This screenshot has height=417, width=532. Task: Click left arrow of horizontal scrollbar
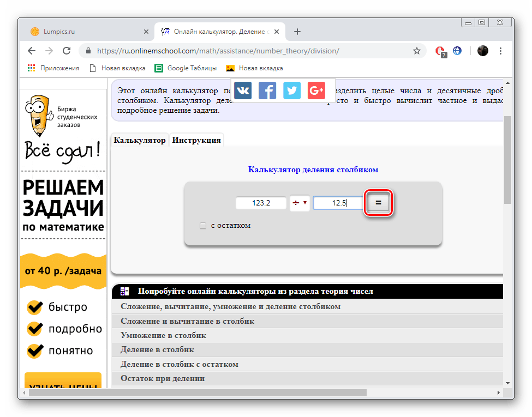tap(24, 392)
